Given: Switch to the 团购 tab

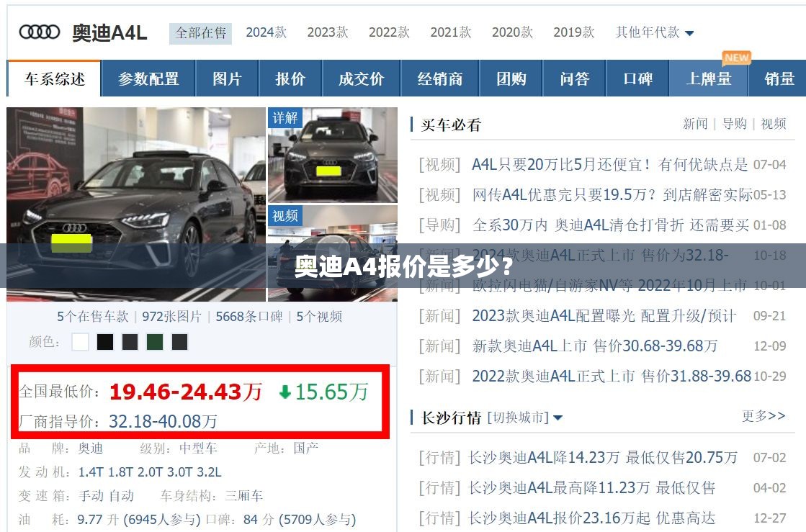Looking at the screenshot, I should click(x=511, y=78).
